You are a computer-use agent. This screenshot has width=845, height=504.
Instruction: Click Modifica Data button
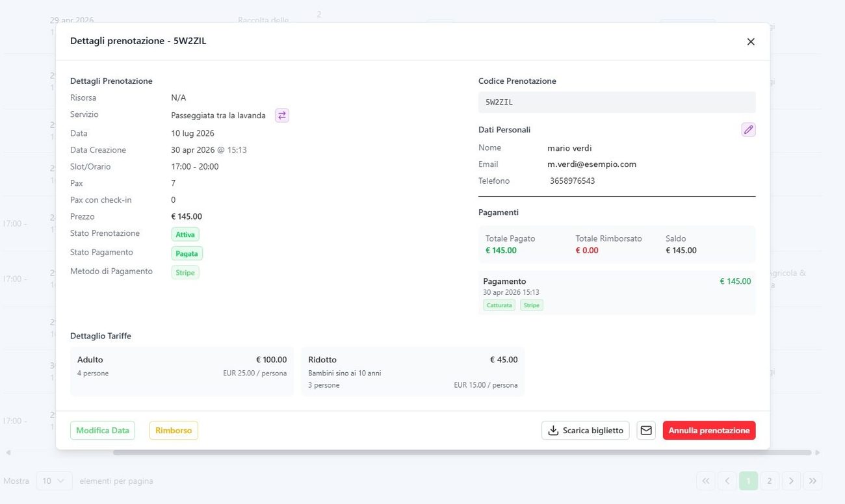(x=103, y=431)
